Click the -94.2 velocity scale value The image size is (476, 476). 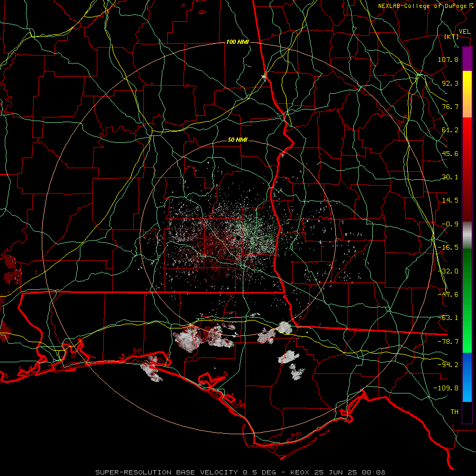[448, 365]
